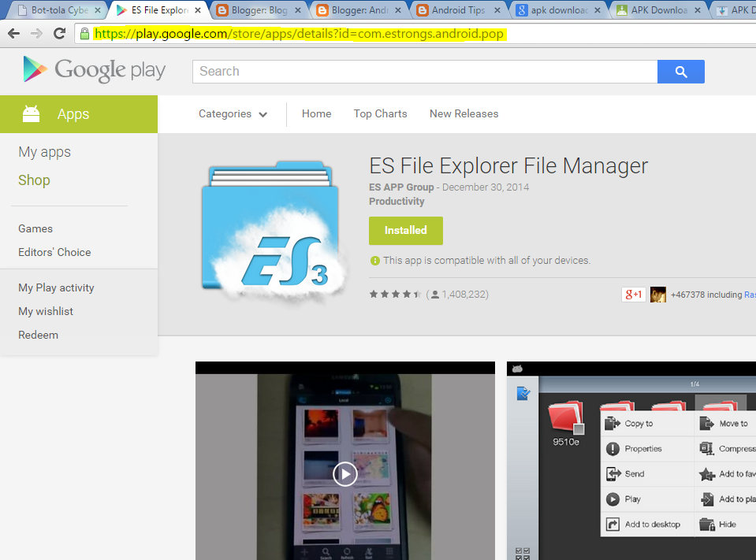Open the ES APP Group developer link
756x560 pixels.
[x=401, y=187]
